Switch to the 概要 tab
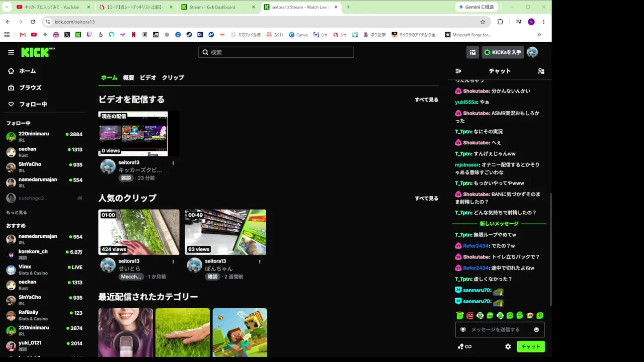Screen dimensions: 644x362 129,77
